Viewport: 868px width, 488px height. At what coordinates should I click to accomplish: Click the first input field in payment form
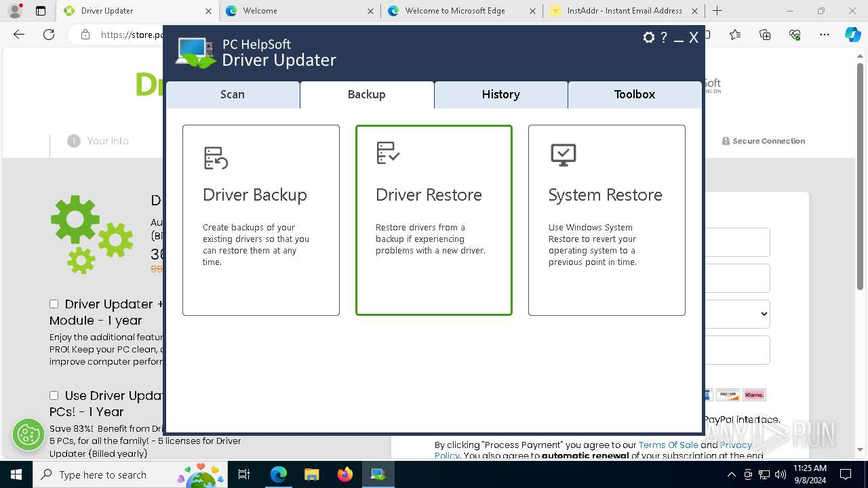[x=737, y=242]
